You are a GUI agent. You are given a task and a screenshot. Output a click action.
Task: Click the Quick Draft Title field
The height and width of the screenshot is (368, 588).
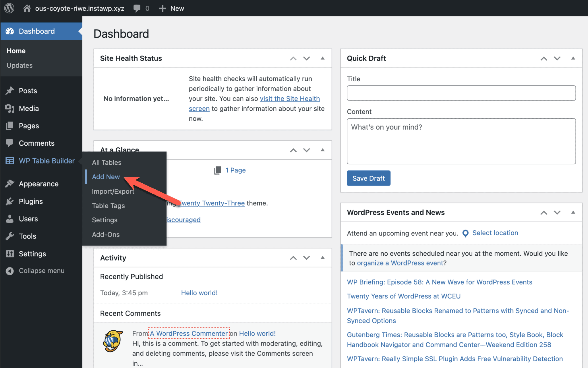click(x=461, y=93)
